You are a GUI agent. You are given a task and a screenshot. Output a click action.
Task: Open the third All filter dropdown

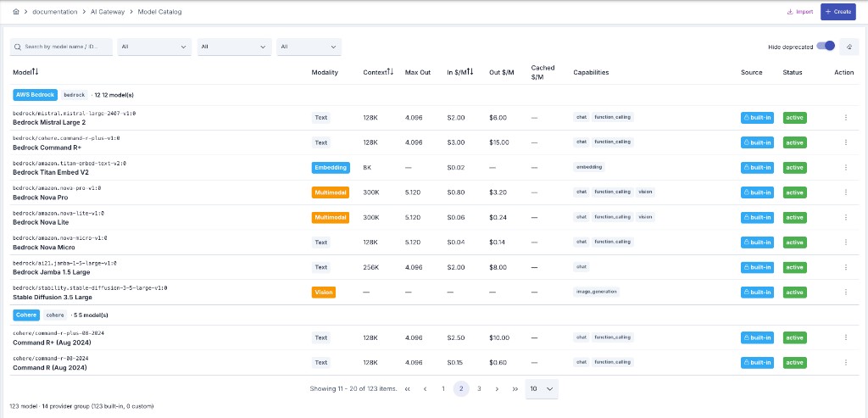tap(309, 47)
